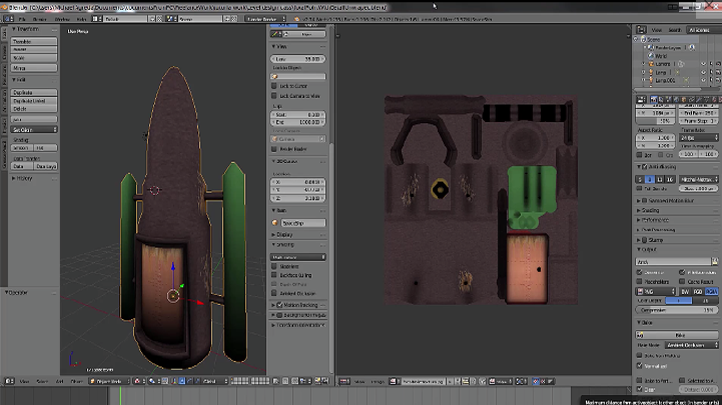The height and width of the screenshot is (405, 722).
Task: Click the editor type icon in the UV editor header
Action: [344, 381]
